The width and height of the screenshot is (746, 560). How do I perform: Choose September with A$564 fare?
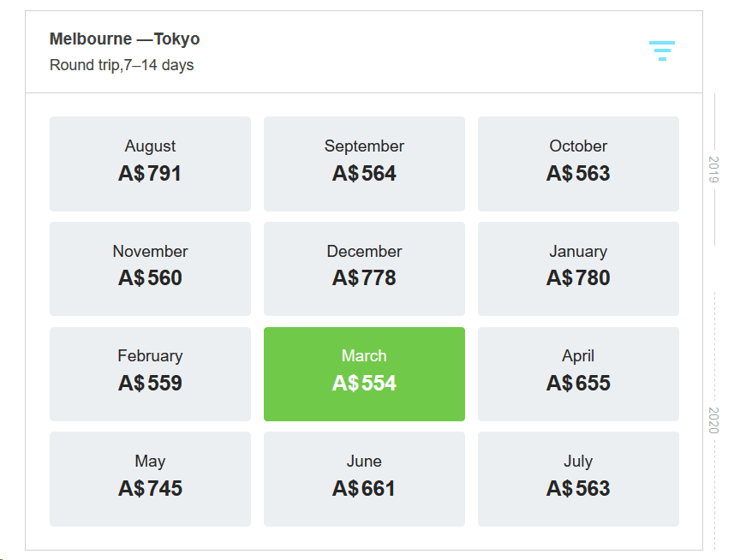[364, 163]
